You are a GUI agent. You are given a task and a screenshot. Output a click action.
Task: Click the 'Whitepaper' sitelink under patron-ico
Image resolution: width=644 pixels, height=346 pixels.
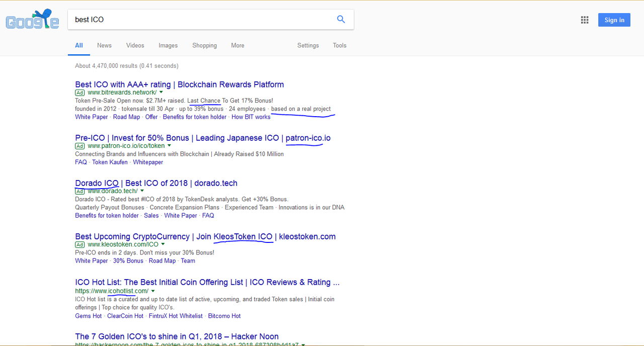click(x=148, y=162)
